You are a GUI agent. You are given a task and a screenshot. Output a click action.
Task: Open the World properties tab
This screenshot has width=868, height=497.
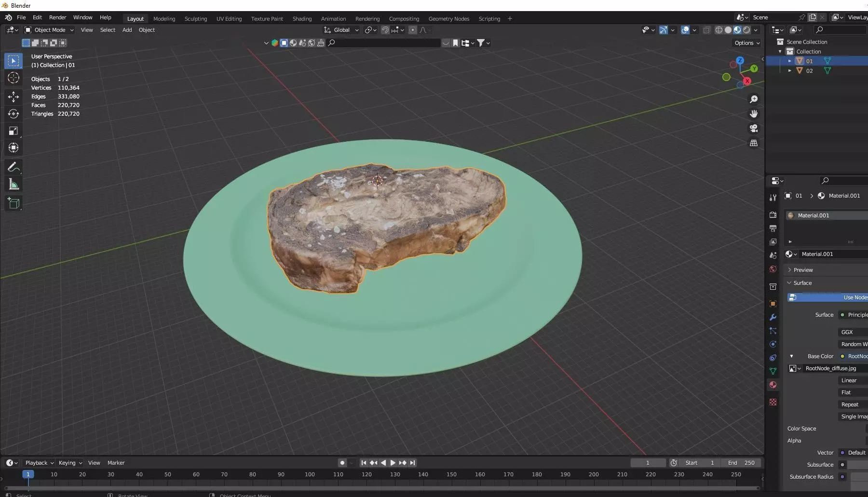[x=773, y=269]
